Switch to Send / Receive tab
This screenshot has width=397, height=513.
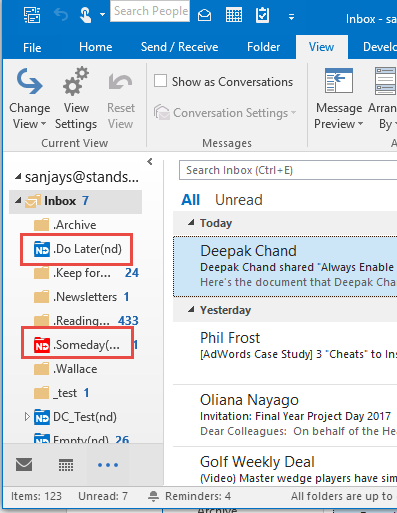pyautogui.click(x=179, y=47)
